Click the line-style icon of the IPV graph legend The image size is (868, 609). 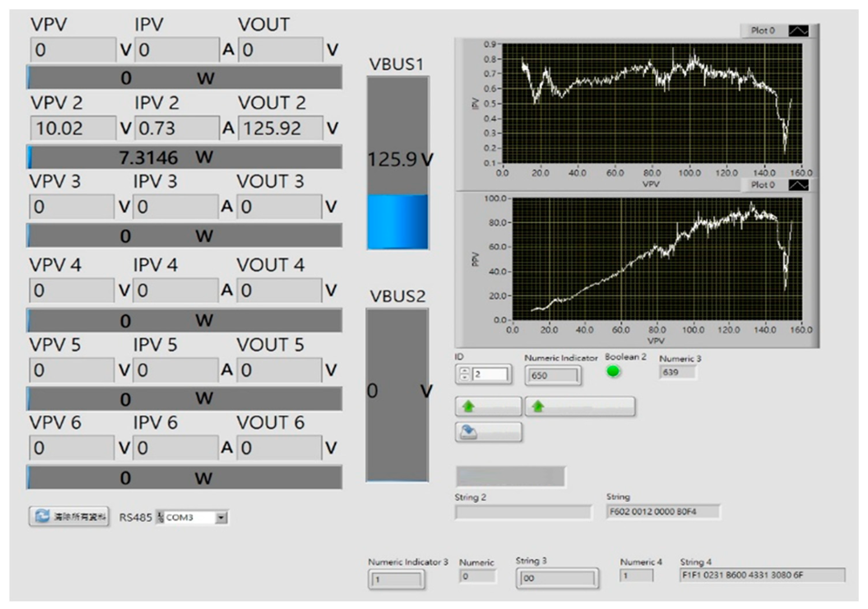point(799,31)
